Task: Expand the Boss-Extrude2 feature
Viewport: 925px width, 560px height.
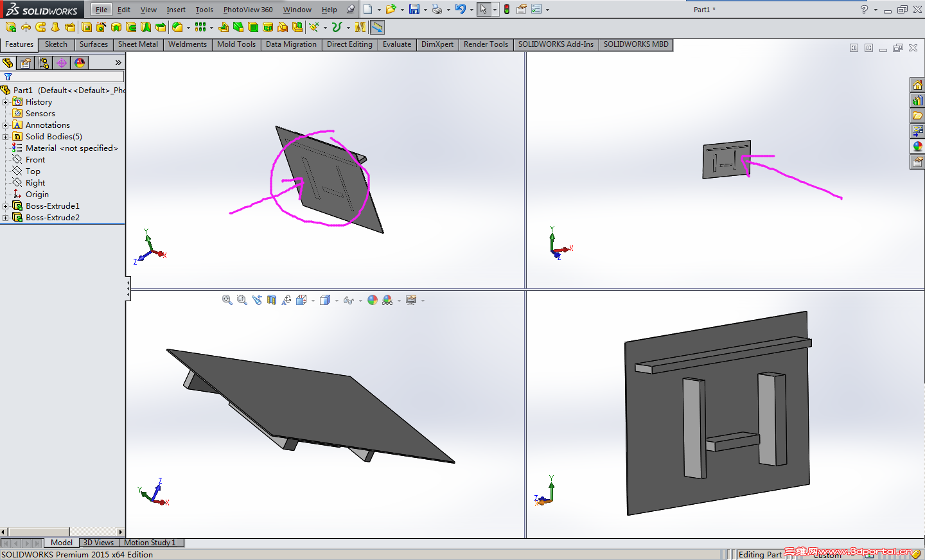Action: [5, 218]
